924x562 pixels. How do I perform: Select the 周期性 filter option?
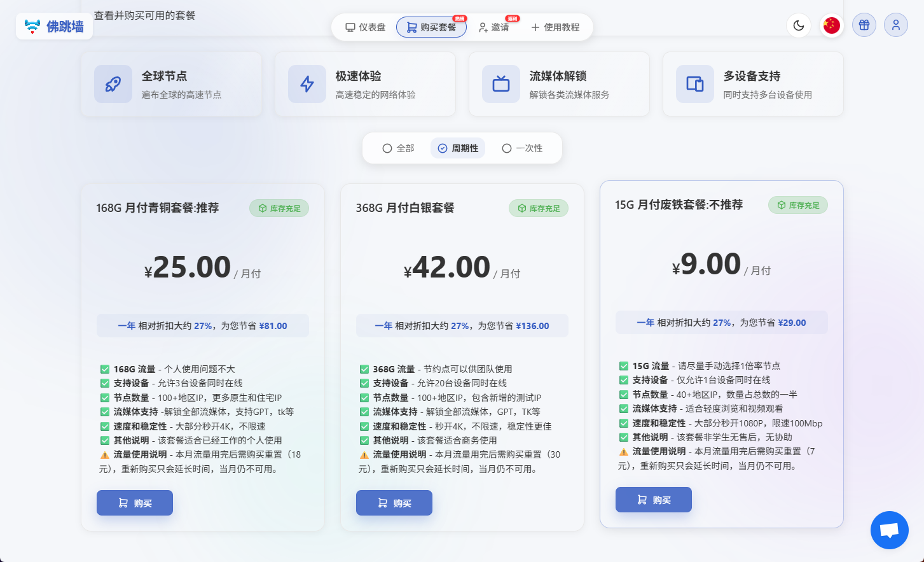458,148
